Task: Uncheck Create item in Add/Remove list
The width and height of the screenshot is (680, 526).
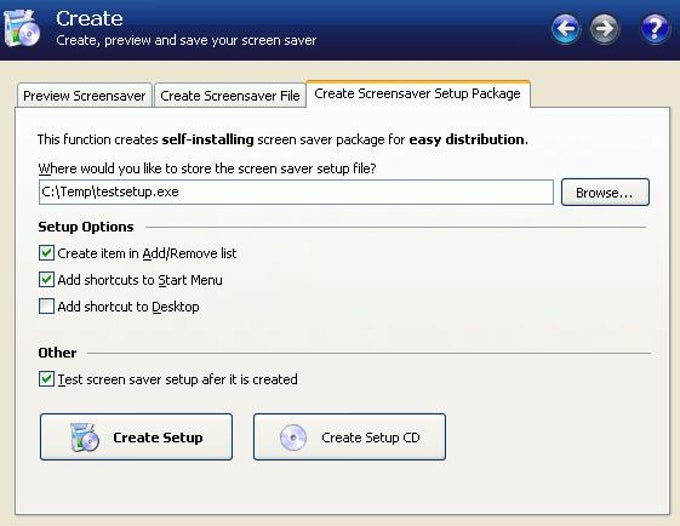Action: (x=47, y=254)
